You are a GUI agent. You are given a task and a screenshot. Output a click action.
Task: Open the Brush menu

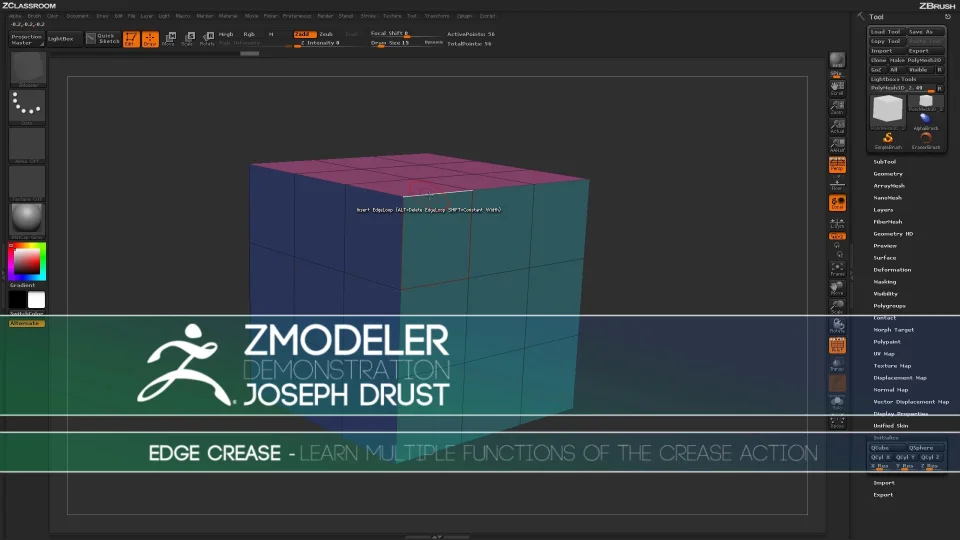(34, 16)
